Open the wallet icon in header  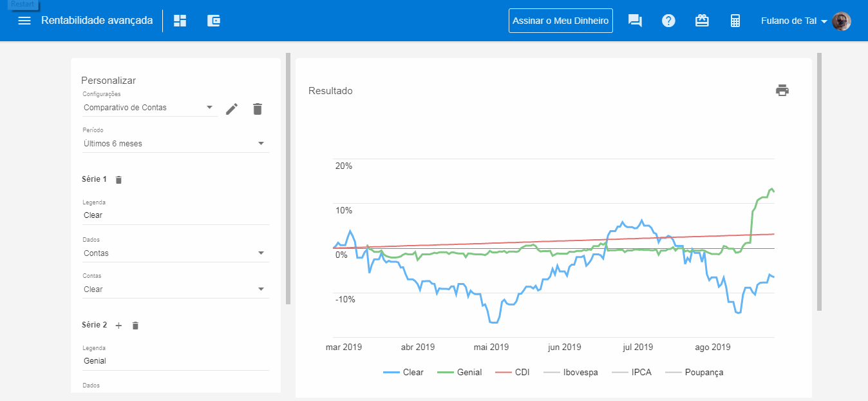tap(214, 21)
